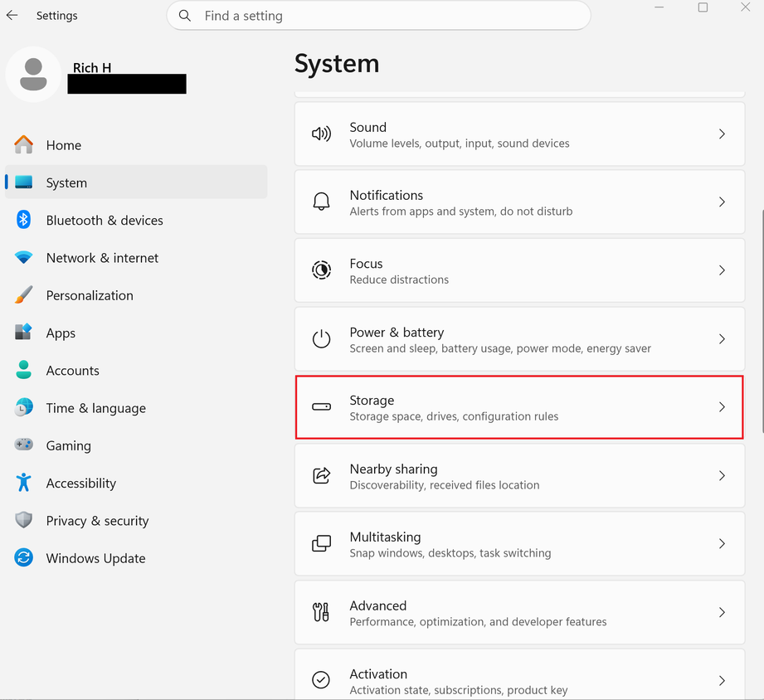Viewport: 764px width, 700px height.
Task: Open Windows Update label
Action: tap(95, 558)
